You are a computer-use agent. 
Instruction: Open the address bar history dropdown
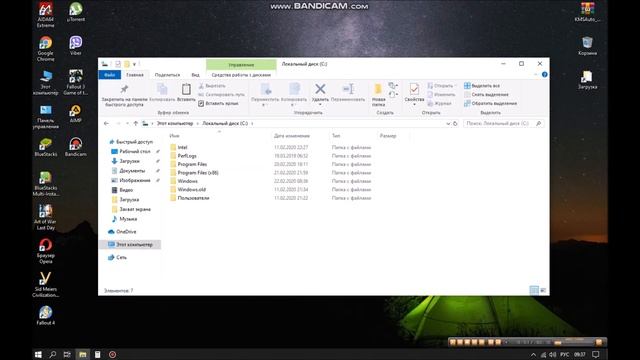point(448,123)
